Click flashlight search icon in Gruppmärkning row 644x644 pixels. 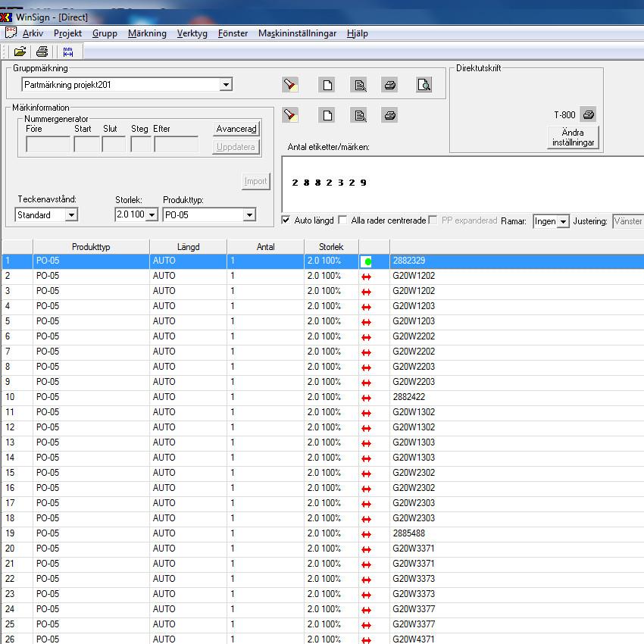pos(290,85)
